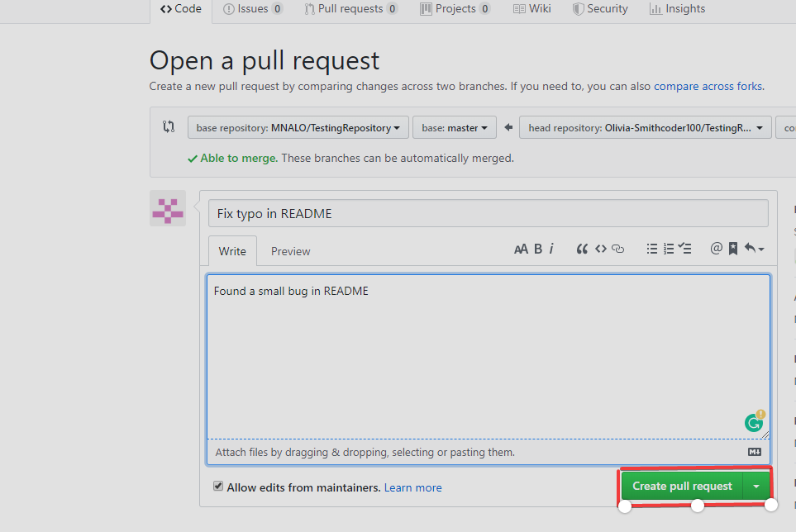Click the Open a pull request heading

click(264, 60)
